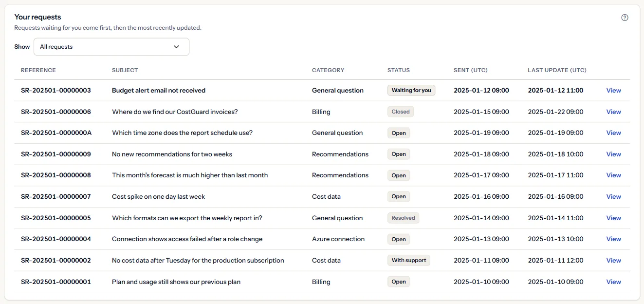The image size is (644, 304).
Task: View request SR-202501-00000002
Action: coord(613,260)
